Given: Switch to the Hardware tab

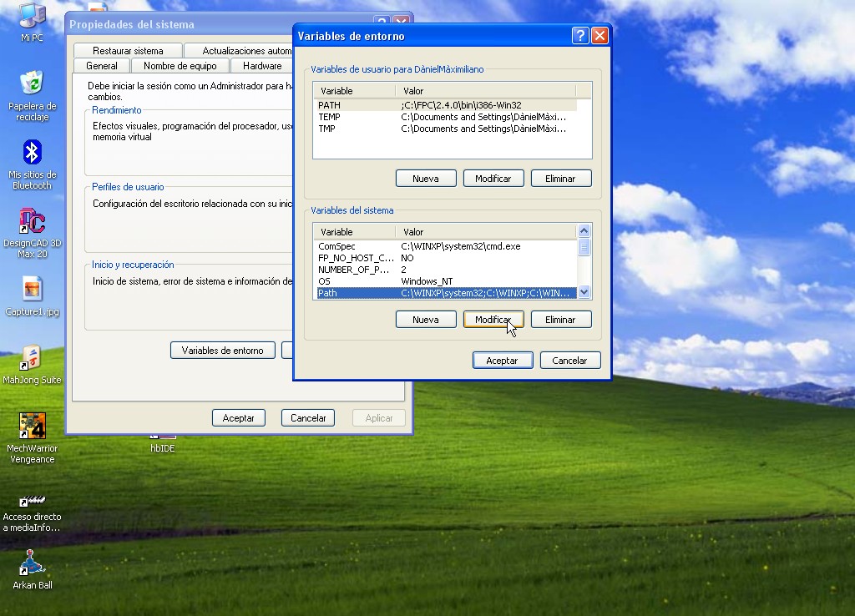Looking at the screenshot, I should (x=262, y=66).
